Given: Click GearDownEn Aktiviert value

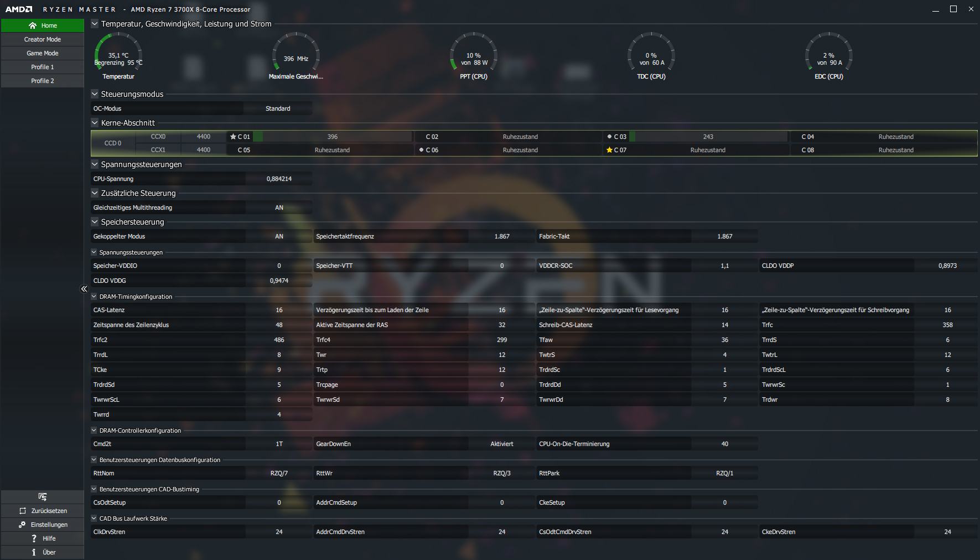Looking at the screenshot, I should click(x=502, y=444).
